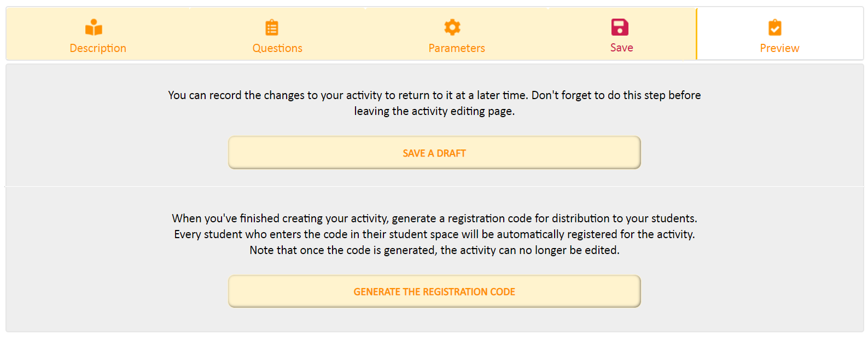Image resolution: width=868 pixels, height=340 pixels.
Task: Click the 'activity can no longer be edited' note
Action: [434, 250]
